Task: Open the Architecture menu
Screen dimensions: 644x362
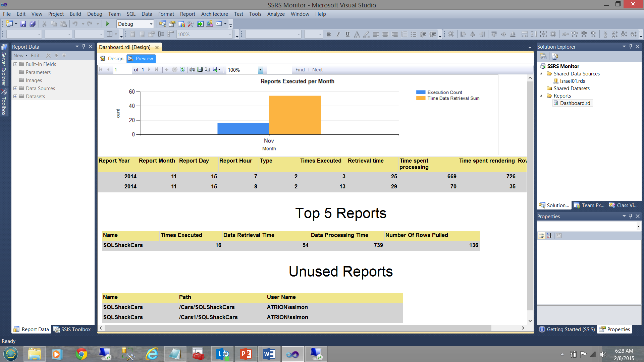Action: coord(214,14)
